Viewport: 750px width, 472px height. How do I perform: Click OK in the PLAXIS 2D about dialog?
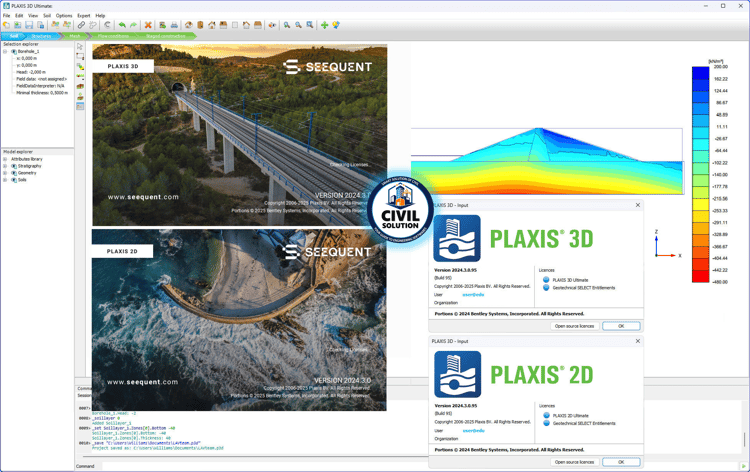click(x=621, y=462)
